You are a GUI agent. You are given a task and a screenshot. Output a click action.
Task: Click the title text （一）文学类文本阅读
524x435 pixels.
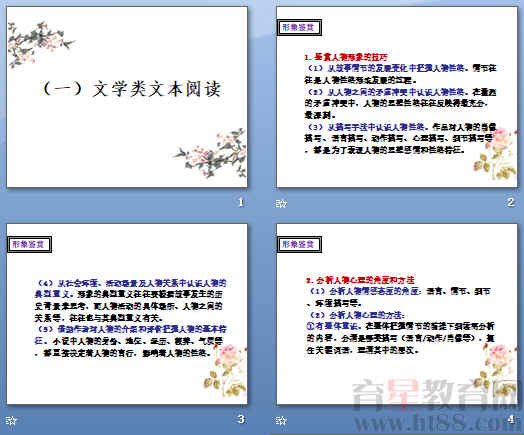pos(132,89)
